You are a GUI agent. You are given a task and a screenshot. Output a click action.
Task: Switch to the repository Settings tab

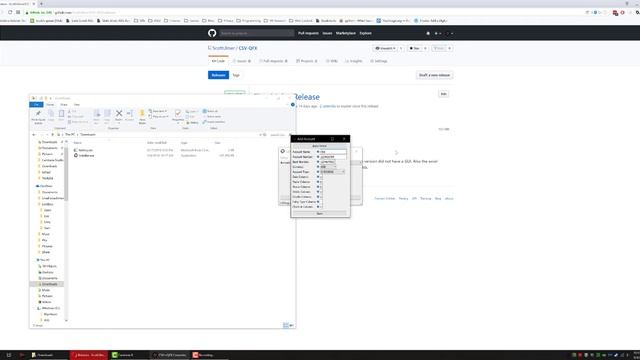click(379, 61)
